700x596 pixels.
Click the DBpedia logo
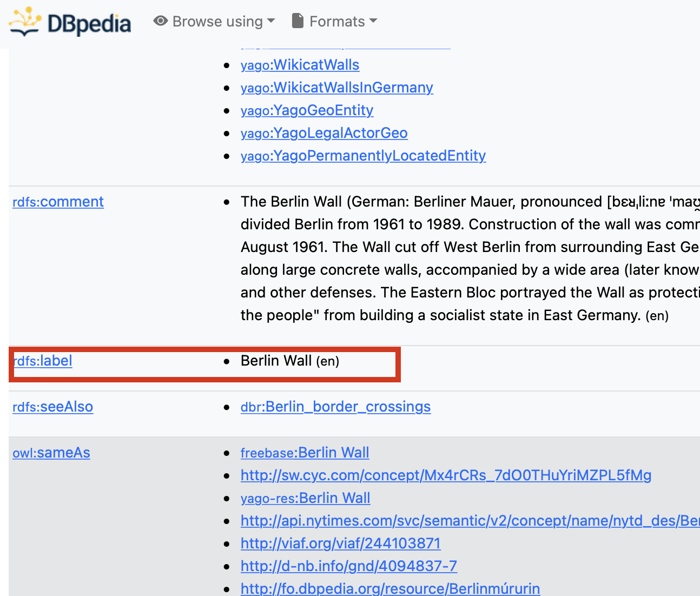pos(70,22)
